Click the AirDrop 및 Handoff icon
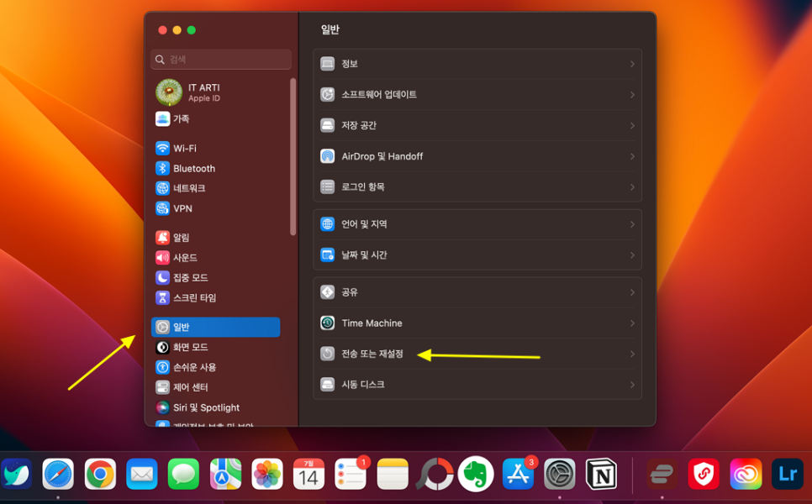812x504 pixels. (327, 156)
